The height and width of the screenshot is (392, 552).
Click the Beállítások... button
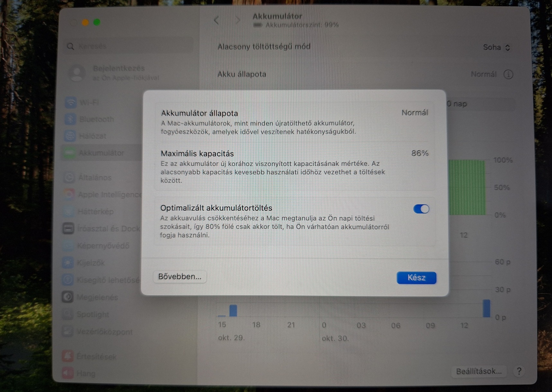tap(479, 371)
